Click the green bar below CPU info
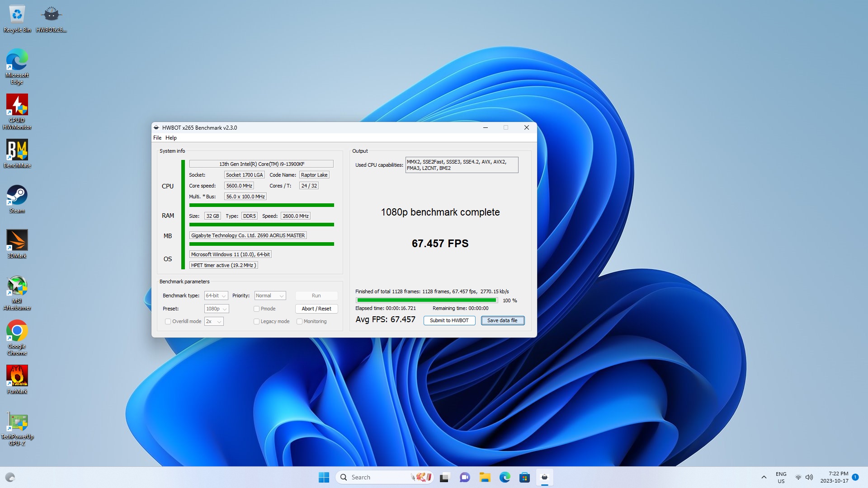Image resolution: width=868 pixels, height=488 pixels. coord(262,205)
